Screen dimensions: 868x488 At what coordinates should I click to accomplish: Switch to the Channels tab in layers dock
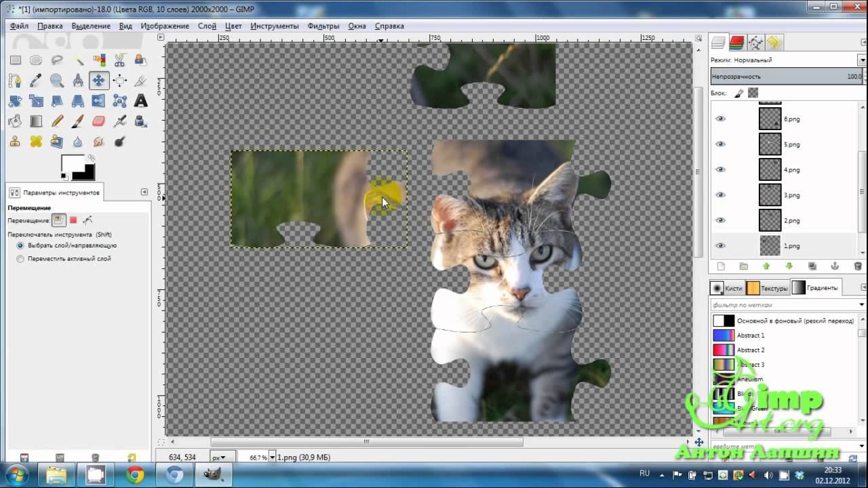click(x=737, y=43)
